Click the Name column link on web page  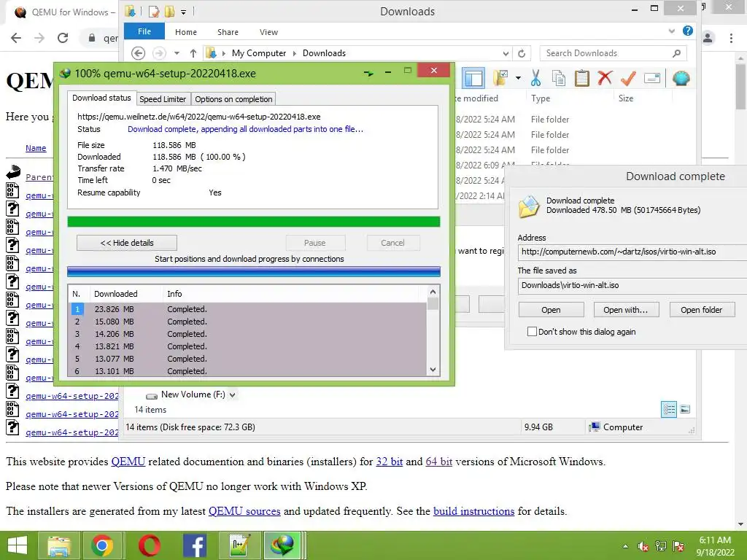tap(36, 148)
